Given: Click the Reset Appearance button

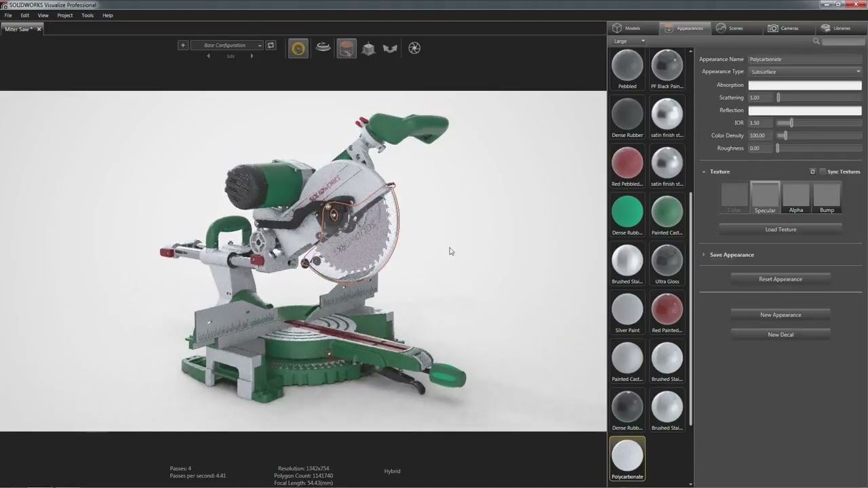Looking at the screenshot, I should pyautogui.click(x=781, y=279).
